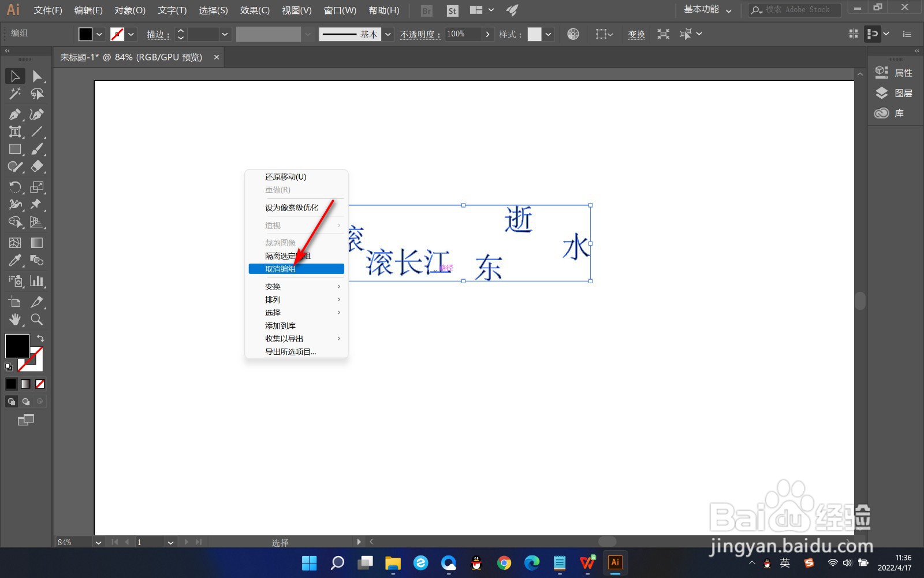The height and width of the screenshot is (578, 924).
Task: Expand the fill color dropdown
Action: [x=99, y=34]
